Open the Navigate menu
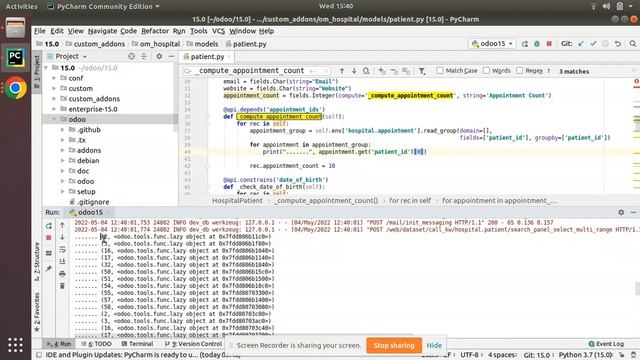The width and height of the screenshot is (640, 360). [x=102, y=31]
